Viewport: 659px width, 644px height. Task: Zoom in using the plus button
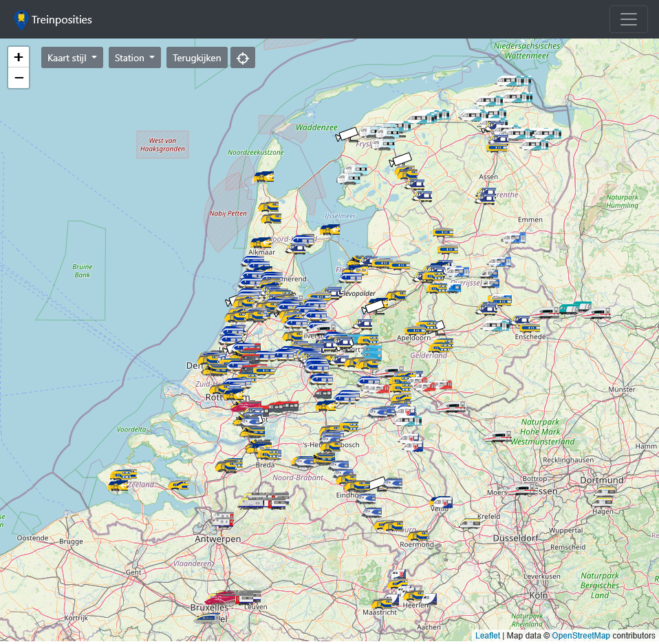[18, 57]
